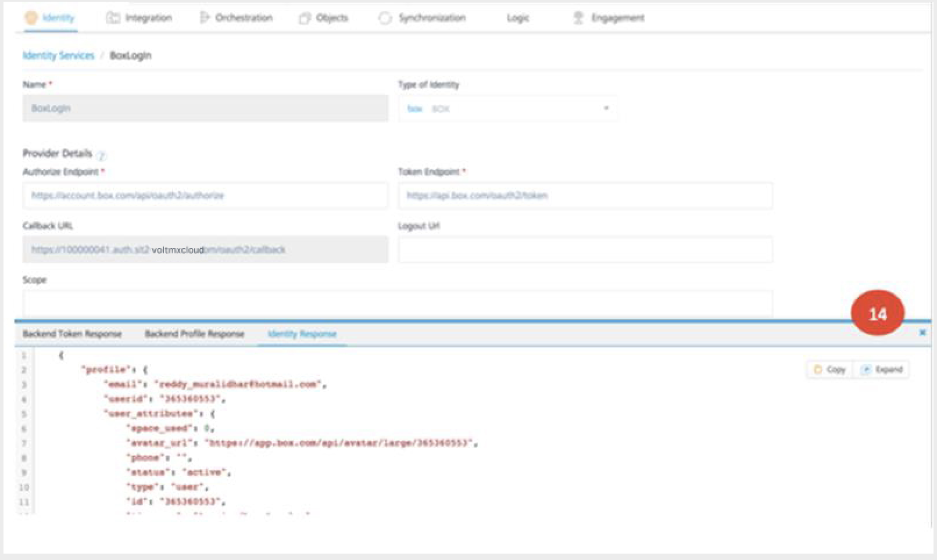Click the "type": "user" line
This screenshot has width=937, height=560.
click(x=167, y=487)
